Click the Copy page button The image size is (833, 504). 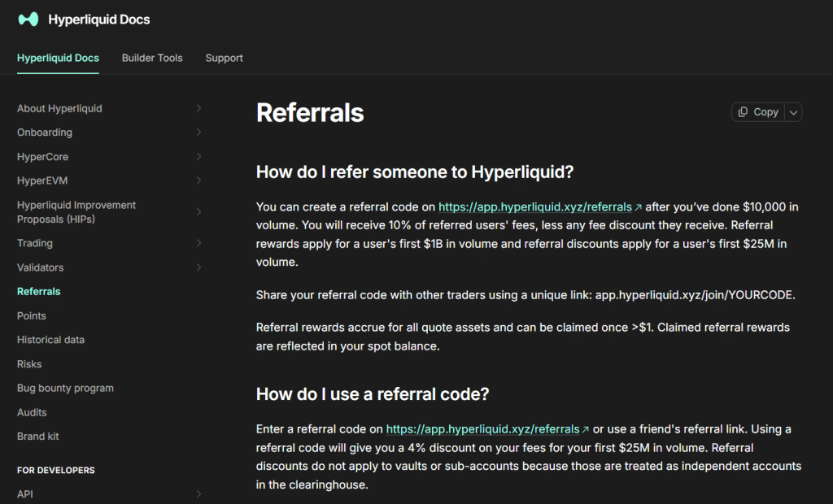(x=758, y=112)
